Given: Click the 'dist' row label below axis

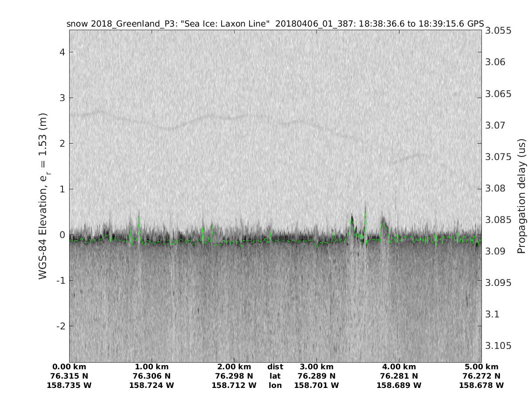Looking at the screenshot, I should pos(275,367).
